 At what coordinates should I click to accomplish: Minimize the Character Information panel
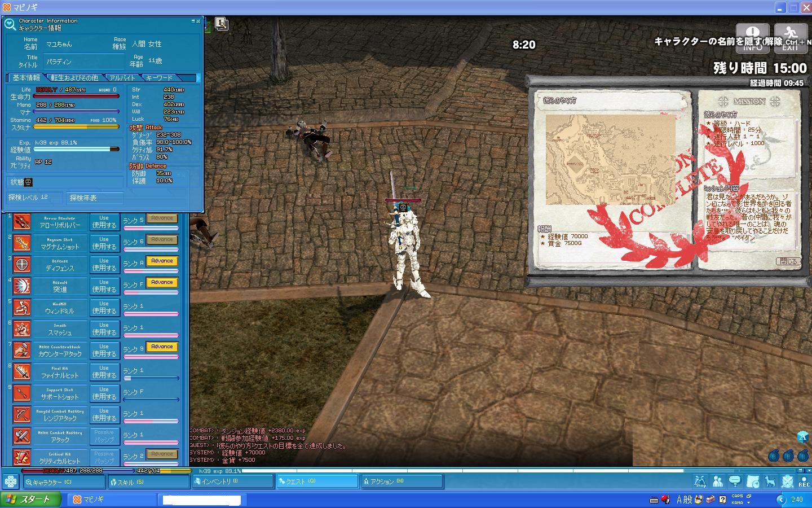pyautogui.click(x=193, y=21)
